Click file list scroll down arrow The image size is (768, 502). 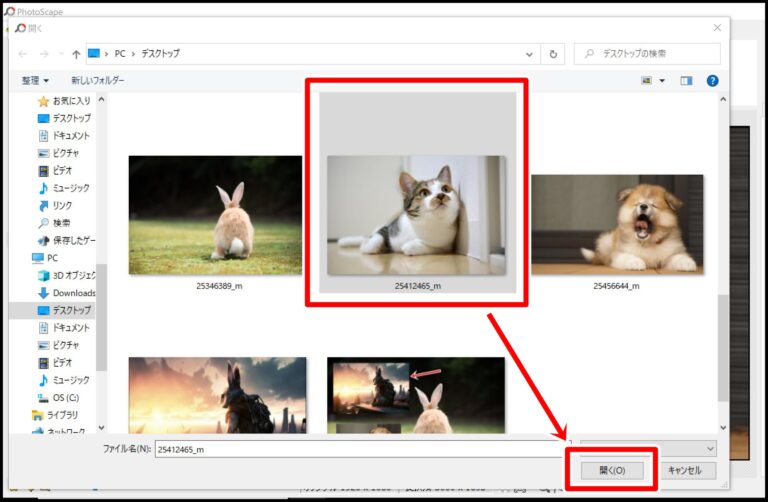coord(723,428)
